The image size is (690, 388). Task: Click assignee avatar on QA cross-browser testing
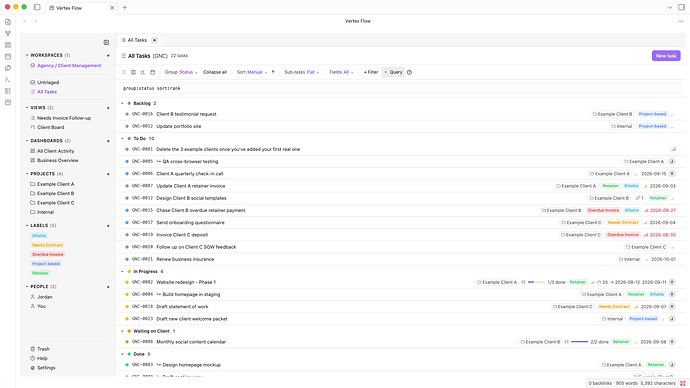(672, 161)
